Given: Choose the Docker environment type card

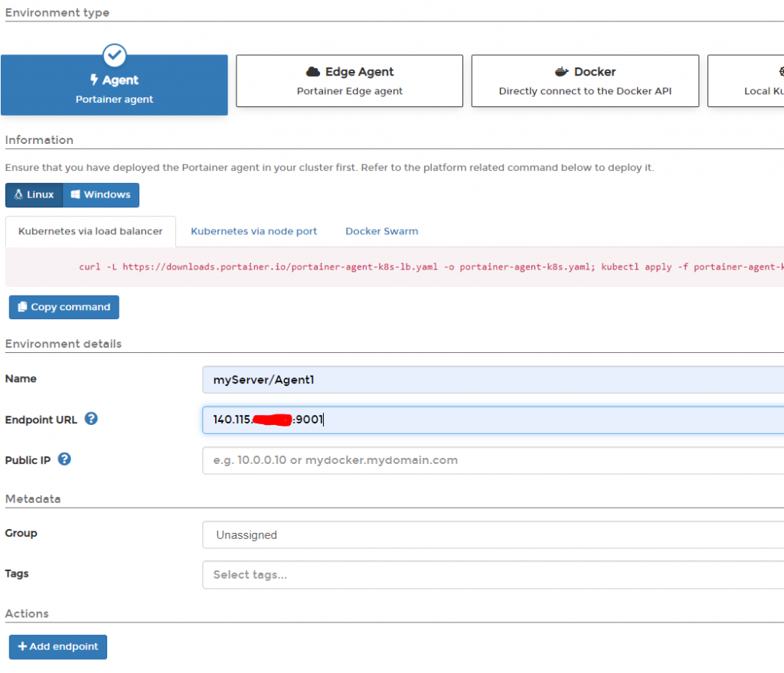Looking at the screenshot, I should [x=585, y=81].
